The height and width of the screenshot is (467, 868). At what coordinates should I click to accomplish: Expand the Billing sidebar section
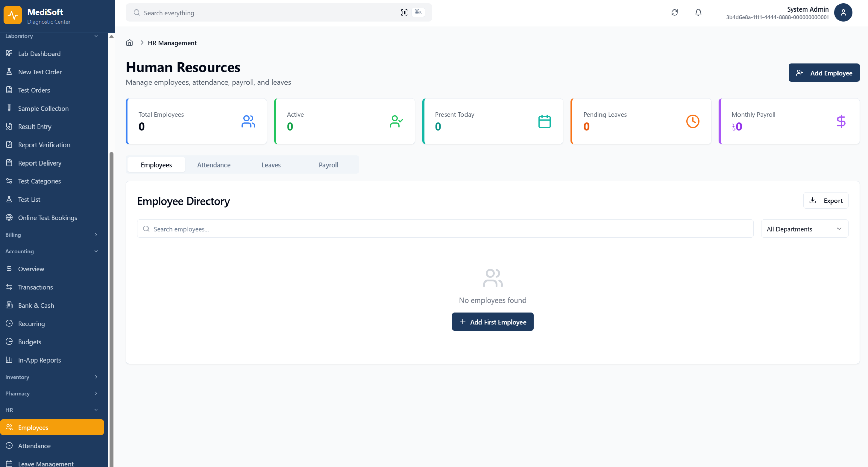[x=51, y=235]
